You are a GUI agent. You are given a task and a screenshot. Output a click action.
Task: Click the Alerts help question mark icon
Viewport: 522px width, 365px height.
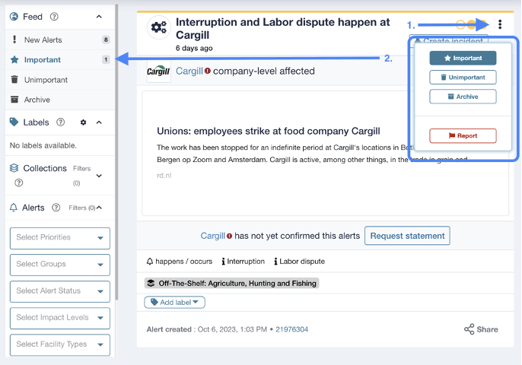click(x=56, y=208)
